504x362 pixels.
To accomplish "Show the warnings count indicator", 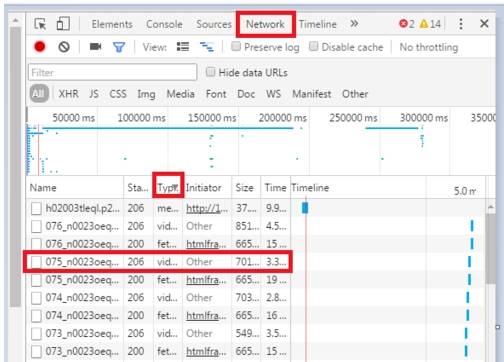I will pyautogui.click(x=430, y=24).
